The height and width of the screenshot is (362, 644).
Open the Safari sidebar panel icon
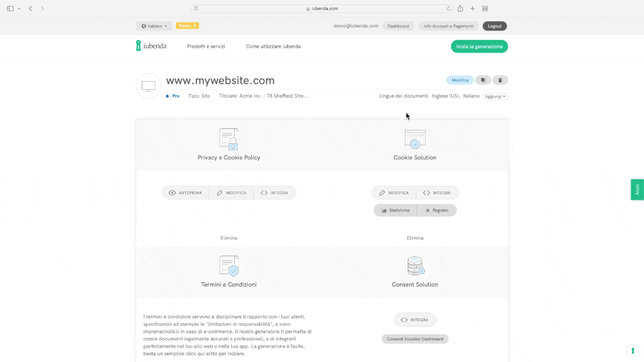[x=10, y=9]
